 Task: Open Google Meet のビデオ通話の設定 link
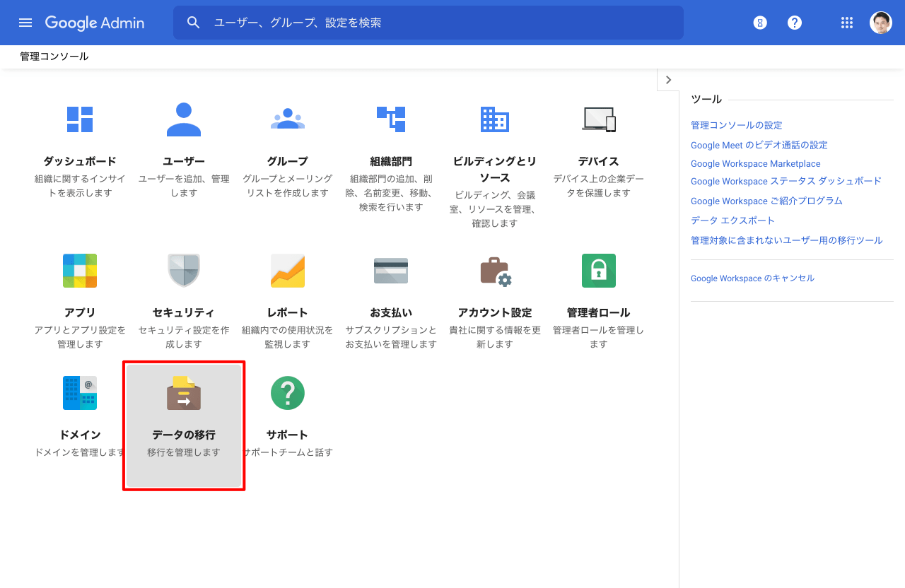point(759,145)
